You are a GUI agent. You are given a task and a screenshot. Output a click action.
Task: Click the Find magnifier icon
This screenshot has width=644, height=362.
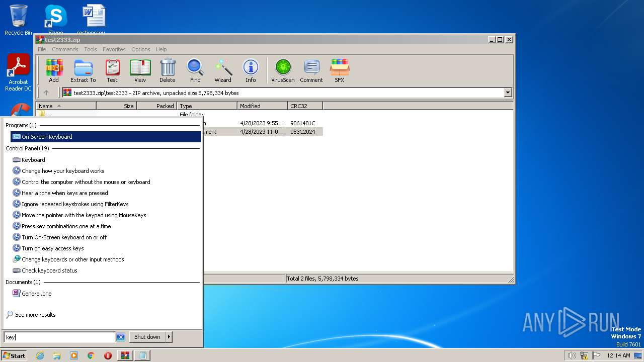(x=195, y=71)
